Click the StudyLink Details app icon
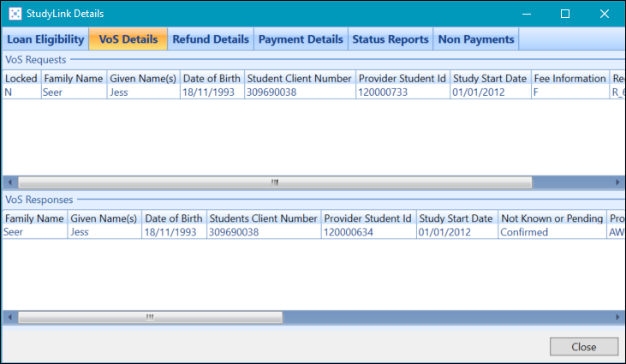 click(15, 14)
